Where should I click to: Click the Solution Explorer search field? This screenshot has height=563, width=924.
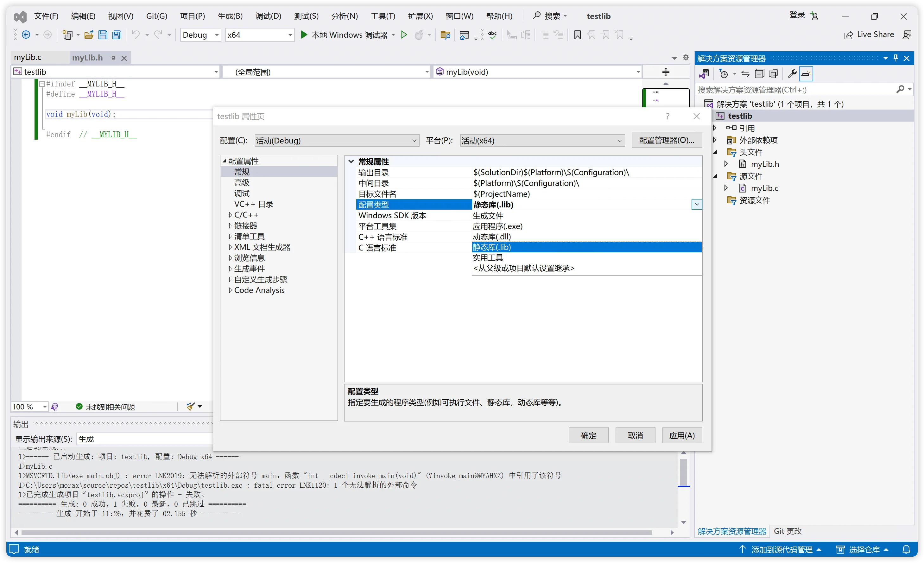(795, 90)
